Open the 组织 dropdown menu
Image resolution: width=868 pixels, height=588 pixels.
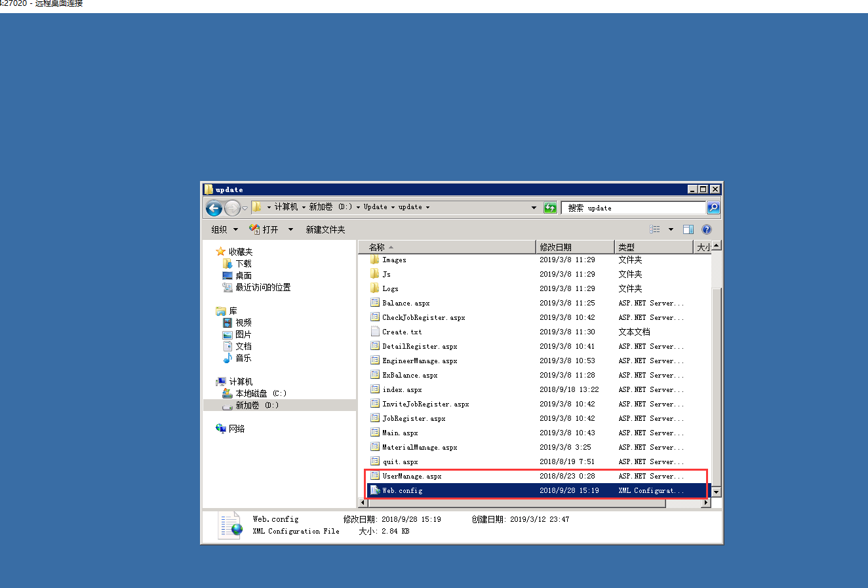click(x=224, y=229)
